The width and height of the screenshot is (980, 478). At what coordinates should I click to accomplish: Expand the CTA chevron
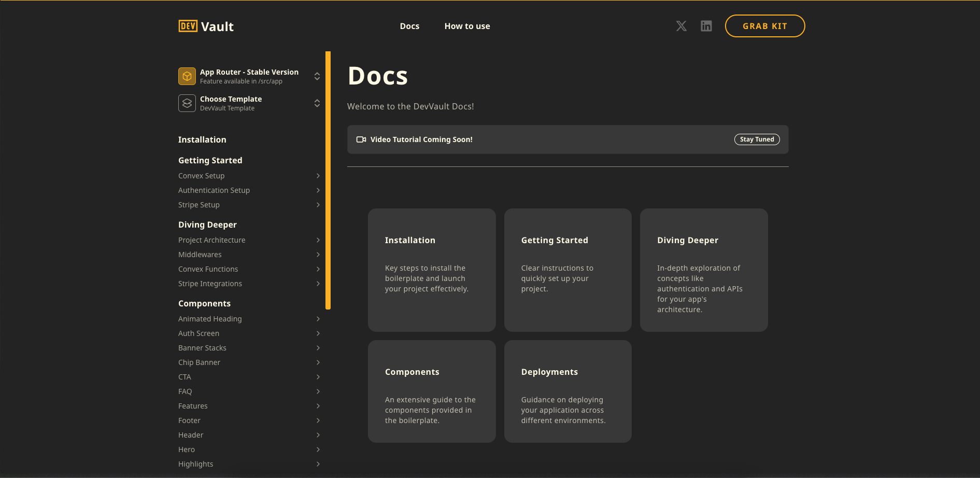point(318,377)
